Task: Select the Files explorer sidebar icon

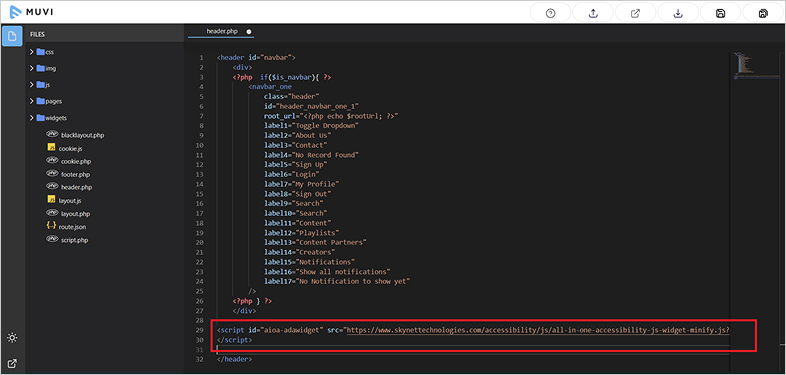Action: 12,36
